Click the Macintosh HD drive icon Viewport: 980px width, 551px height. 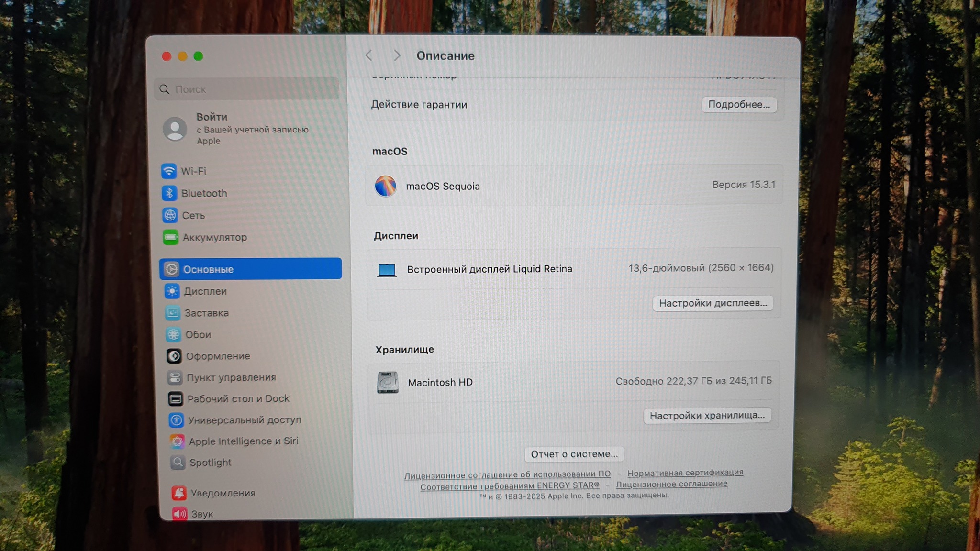(388, 382)
